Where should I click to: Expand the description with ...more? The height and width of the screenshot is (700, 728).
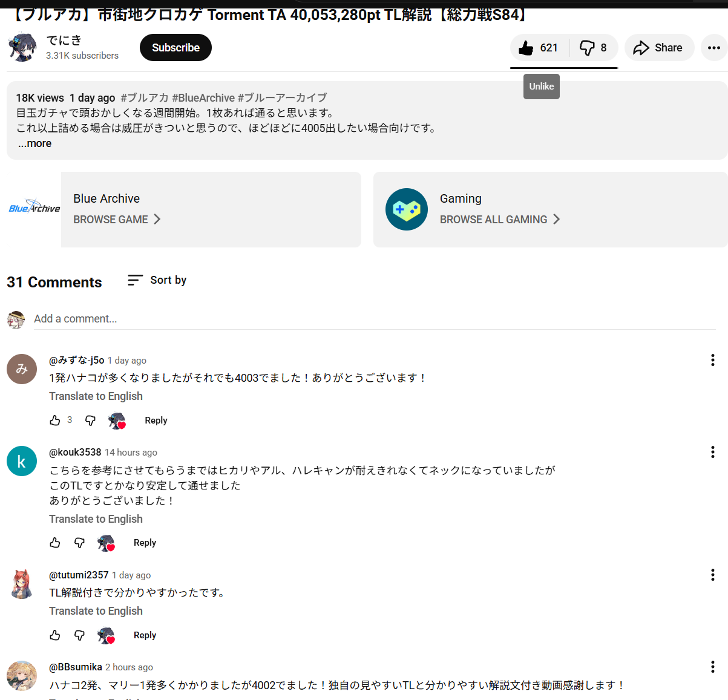(x=34, y=143)
